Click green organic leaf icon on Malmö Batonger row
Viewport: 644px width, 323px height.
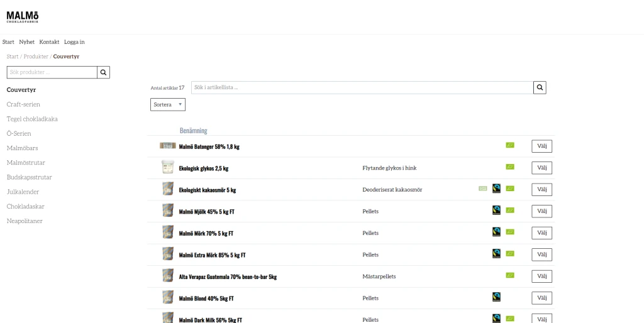tap(510, 146)
